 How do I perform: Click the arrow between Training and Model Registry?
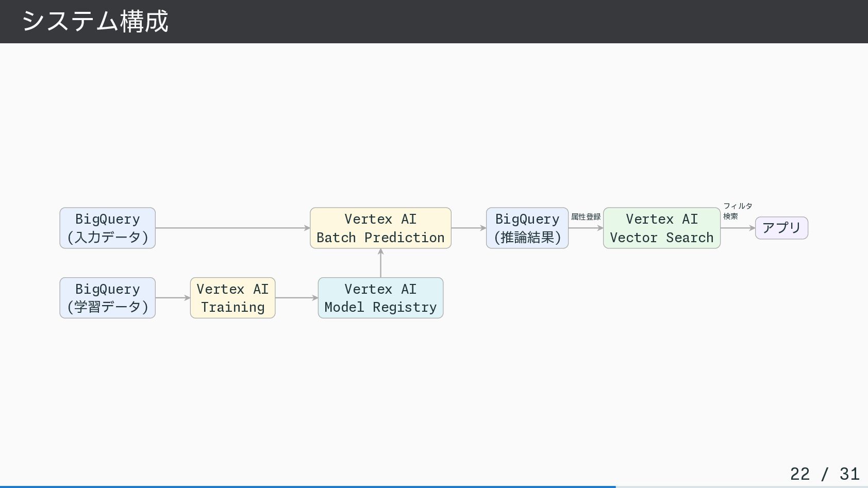pos(296,298)
